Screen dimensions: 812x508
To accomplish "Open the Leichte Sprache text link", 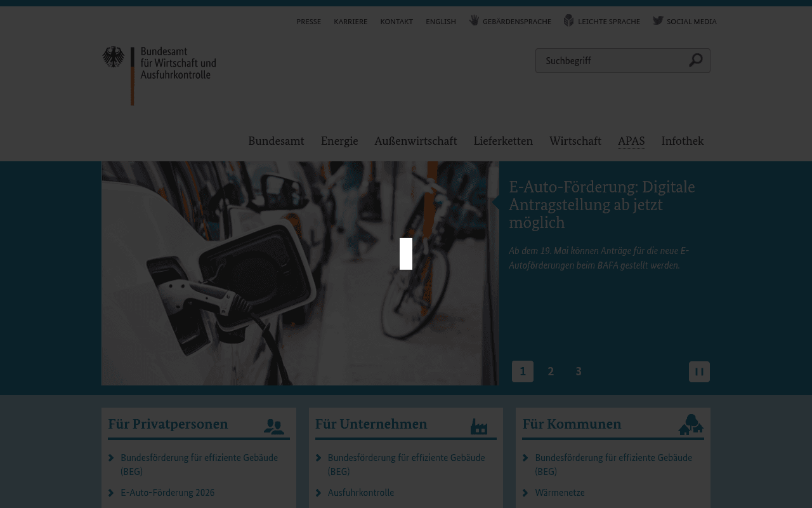I will 609,22.
